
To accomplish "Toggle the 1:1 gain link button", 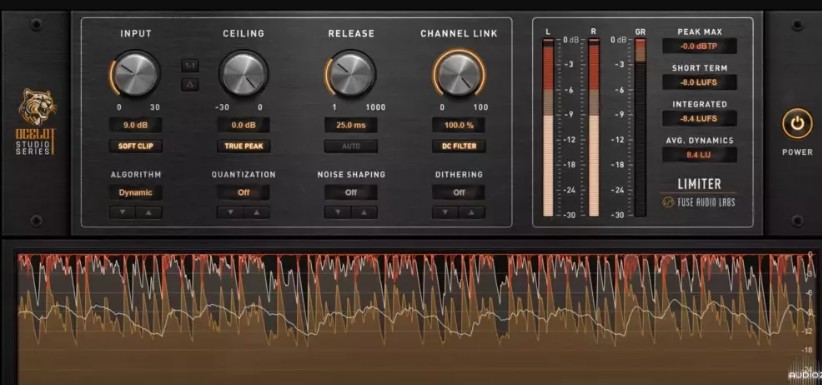I will [x=190, y=66].
